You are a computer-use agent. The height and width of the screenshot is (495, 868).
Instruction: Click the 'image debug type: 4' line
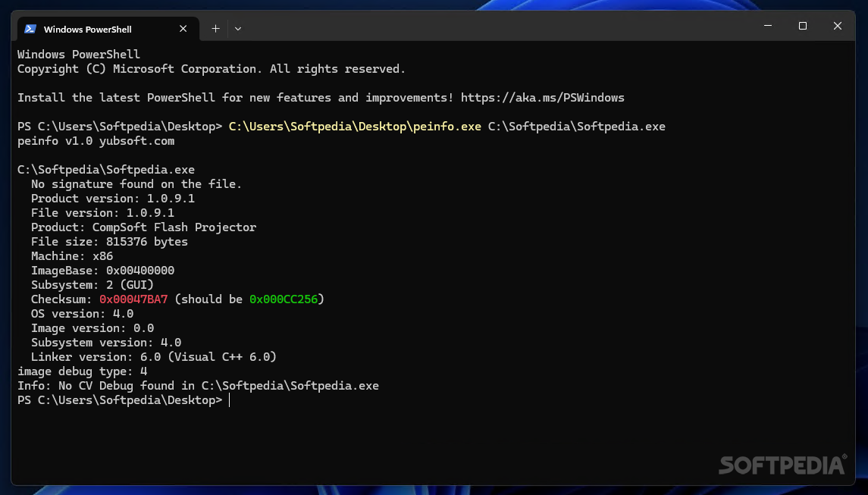[82, 371]
